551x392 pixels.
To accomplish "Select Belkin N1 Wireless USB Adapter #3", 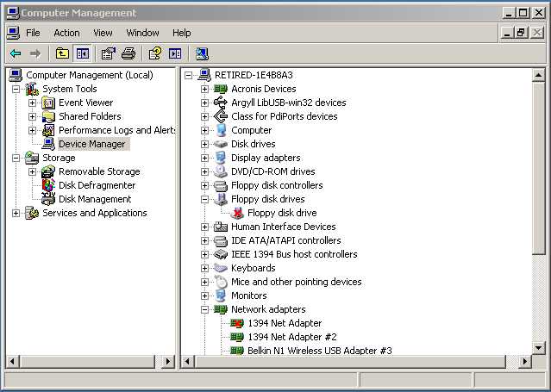I will point(319,351).
